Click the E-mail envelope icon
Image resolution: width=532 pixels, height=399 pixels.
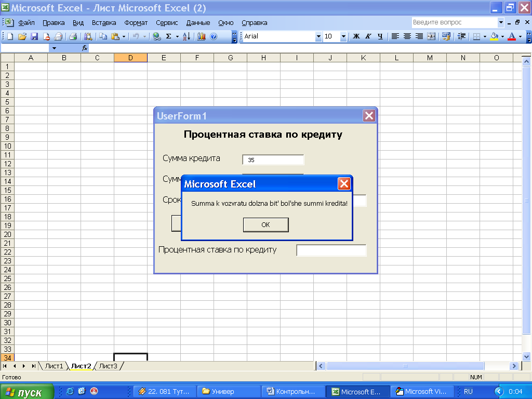click(x=58, y=36)
